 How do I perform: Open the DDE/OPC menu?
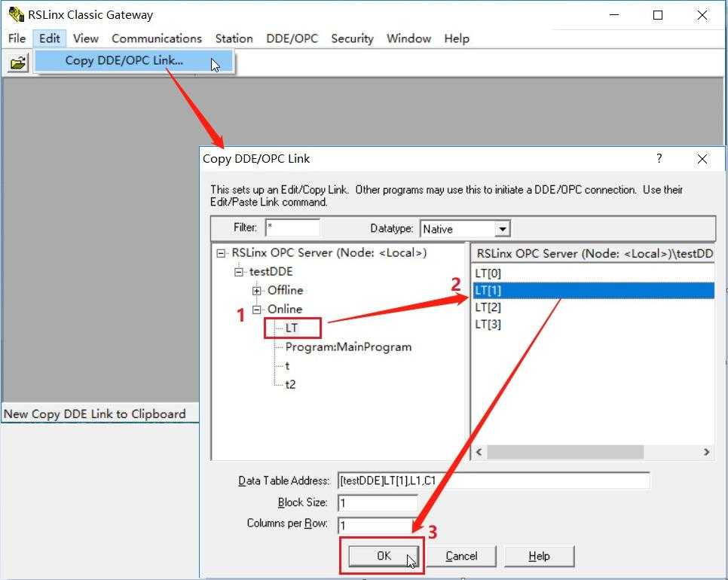pyautogui.click(x=292, y=38)
